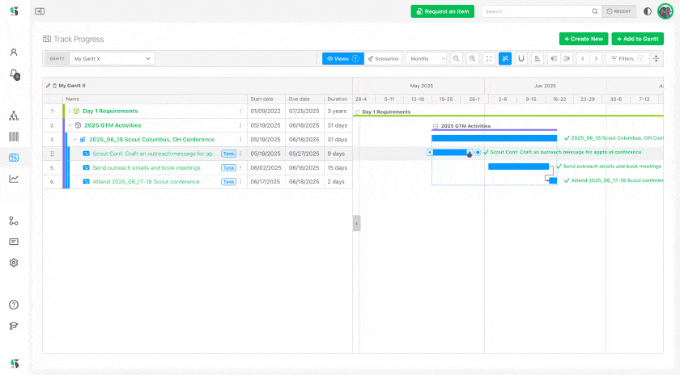
Task: Open the Gantt sidebar icon
Action: coord(14,157)
